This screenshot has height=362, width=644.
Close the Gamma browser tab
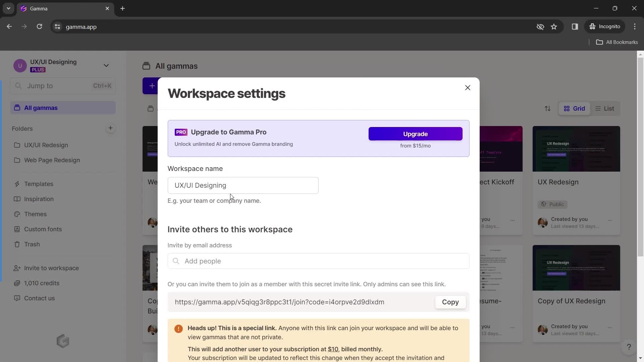(x=107, y=8)
